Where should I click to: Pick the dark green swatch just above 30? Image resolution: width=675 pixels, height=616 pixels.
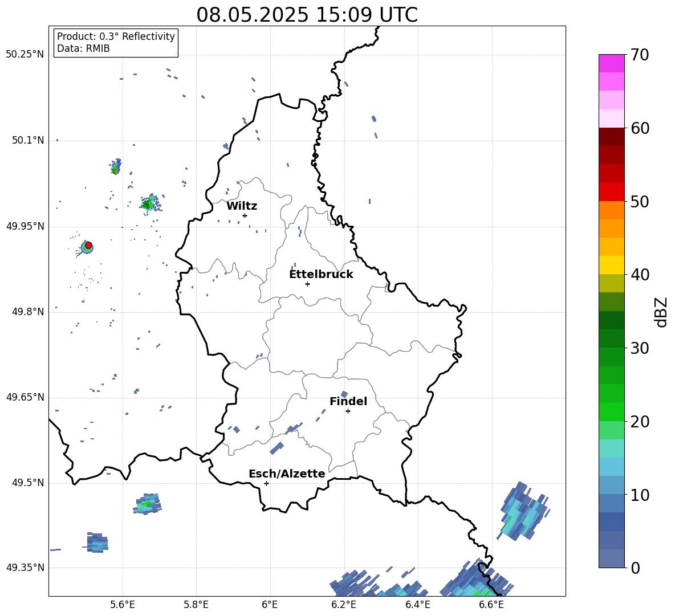coord(612,338)
